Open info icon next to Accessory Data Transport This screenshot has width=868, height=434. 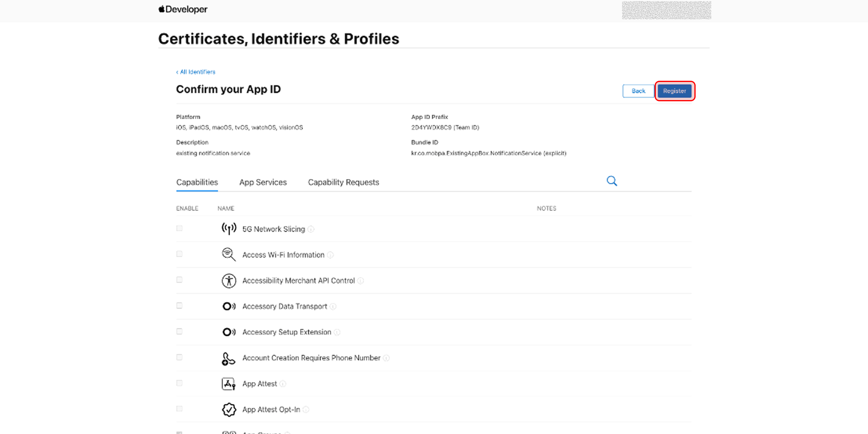coord(333,307)
